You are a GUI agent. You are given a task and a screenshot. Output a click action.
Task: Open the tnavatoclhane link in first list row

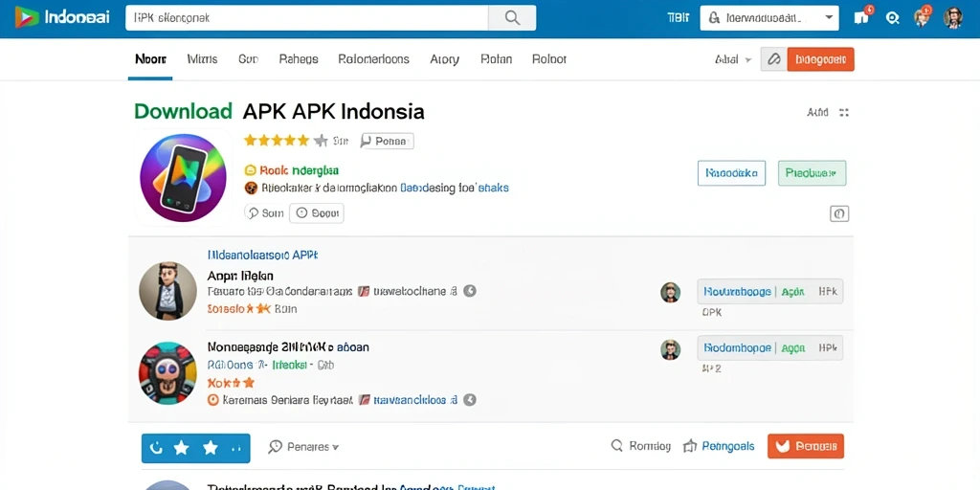coord(415,291)
